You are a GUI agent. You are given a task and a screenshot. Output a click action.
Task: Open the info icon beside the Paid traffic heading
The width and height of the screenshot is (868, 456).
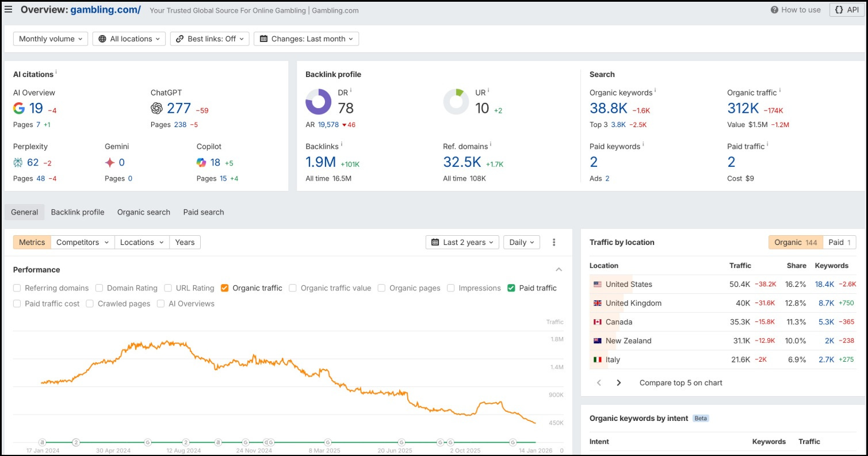(767, 145)
